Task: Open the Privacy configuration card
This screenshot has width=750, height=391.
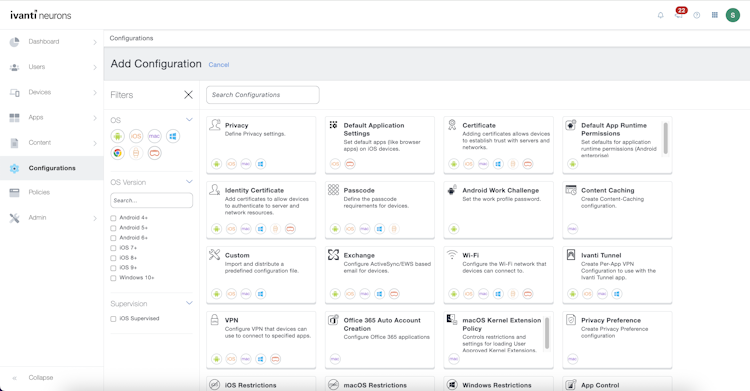Action: pos(261,145)
